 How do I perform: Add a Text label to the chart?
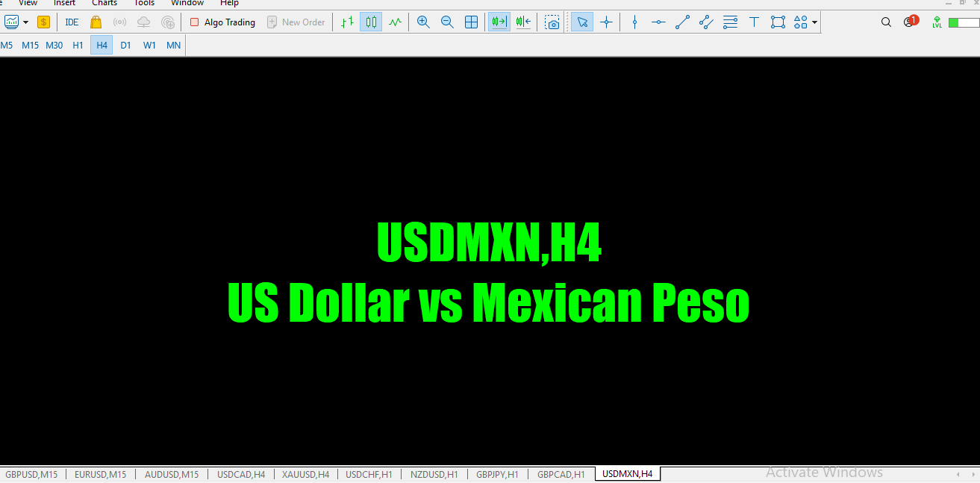point(754,22)
